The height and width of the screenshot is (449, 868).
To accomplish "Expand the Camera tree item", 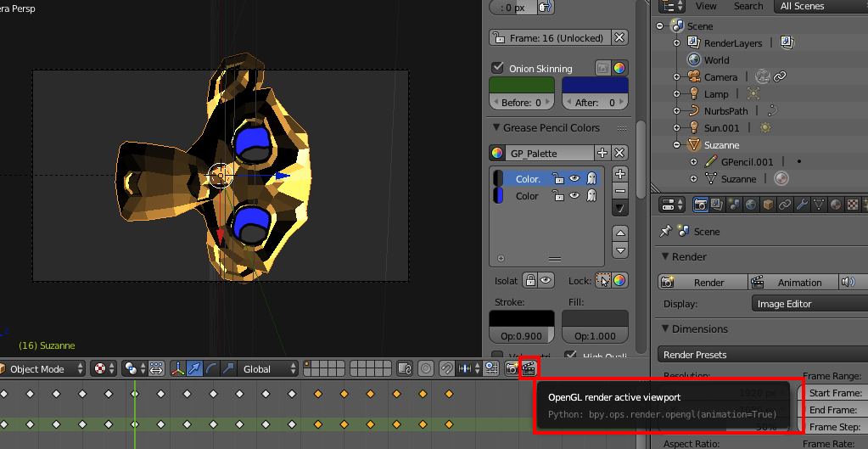I will pos(676,77).
